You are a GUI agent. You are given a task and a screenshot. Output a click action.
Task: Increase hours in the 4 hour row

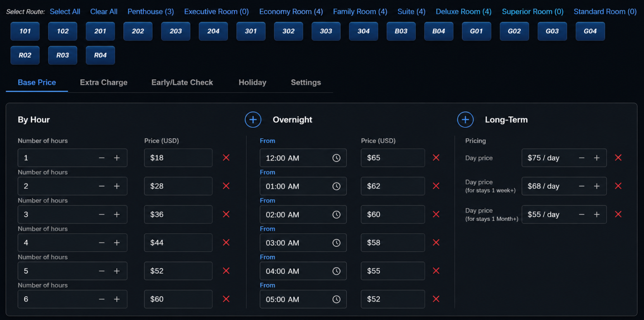pos(117,243)
